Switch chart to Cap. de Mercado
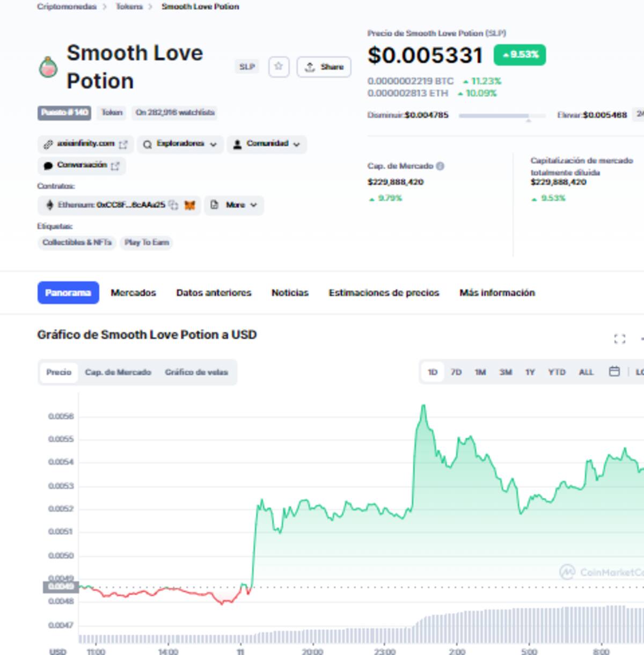 [x=118, y=372]
